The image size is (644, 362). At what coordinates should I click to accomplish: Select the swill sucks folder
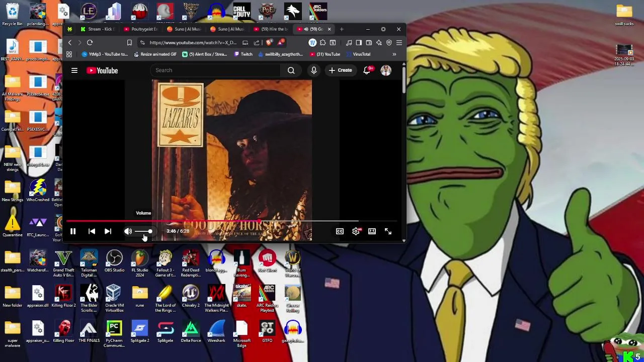coord(624,15)
